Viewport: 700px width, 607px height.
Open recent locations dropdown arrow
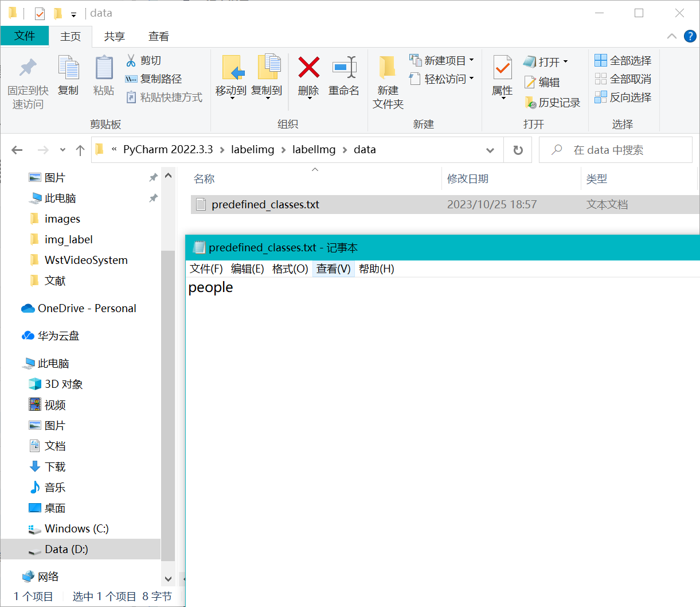(x=62, y=150)
